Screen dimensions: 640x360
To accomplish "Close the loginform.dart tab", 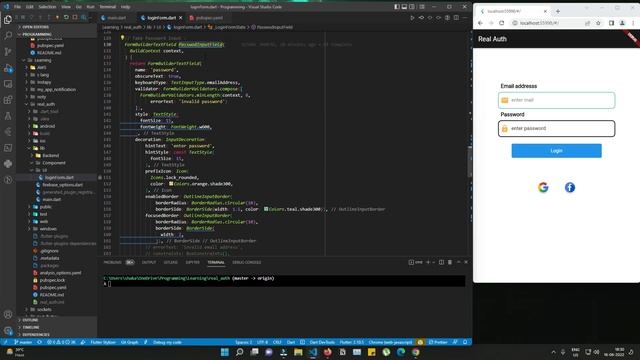I will click(181, 18).
